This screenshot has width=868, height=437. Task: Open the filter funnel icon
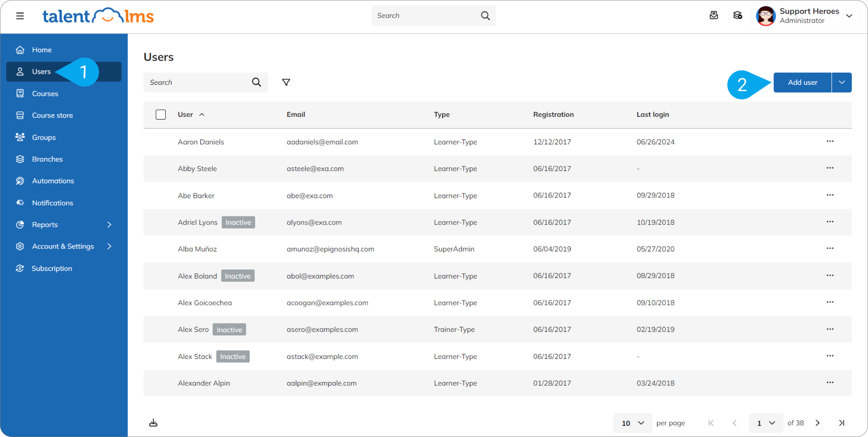pos(286,82)
